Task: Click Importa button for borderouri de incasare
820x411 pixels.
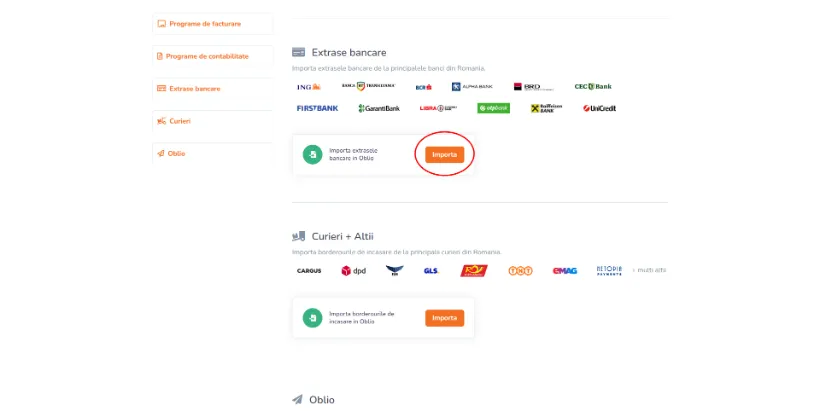Action: pos(445,318)
